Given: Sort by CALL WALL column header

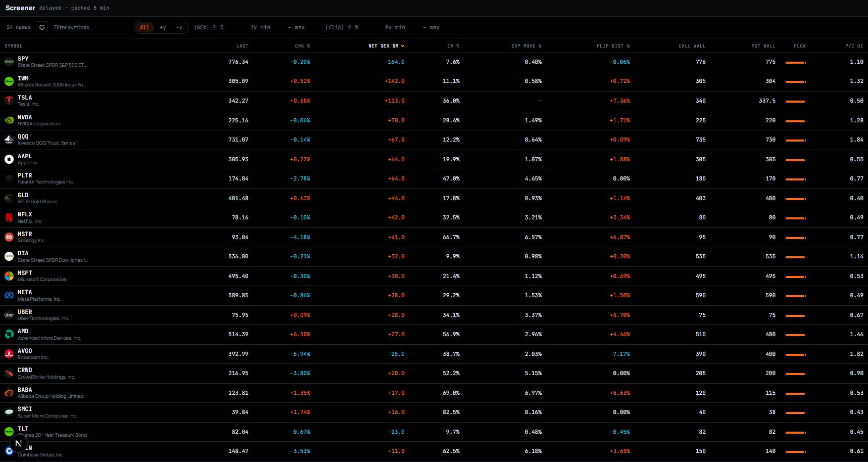Looking at the screenshot, I should (x=692, y=46).
